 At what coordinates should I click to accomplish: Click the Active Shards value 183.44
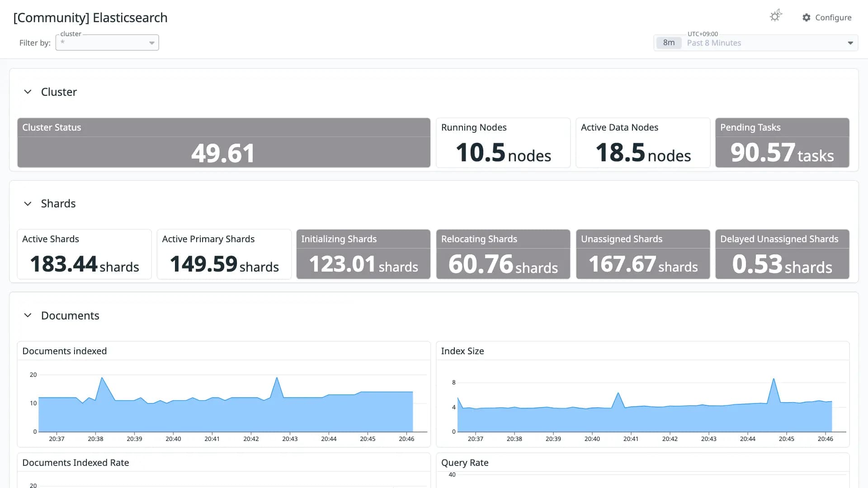(64, 264)
